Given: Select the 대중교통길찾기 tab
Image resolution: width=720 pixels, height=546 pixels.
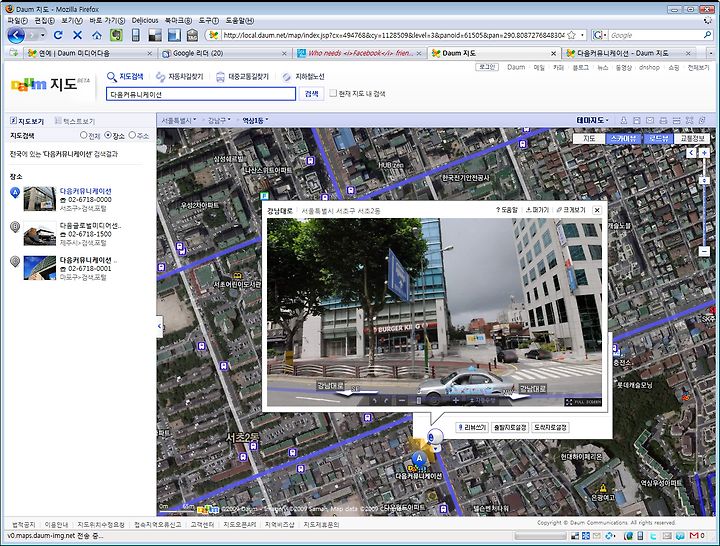Looking at the screenshot, I should pos(242,77).
